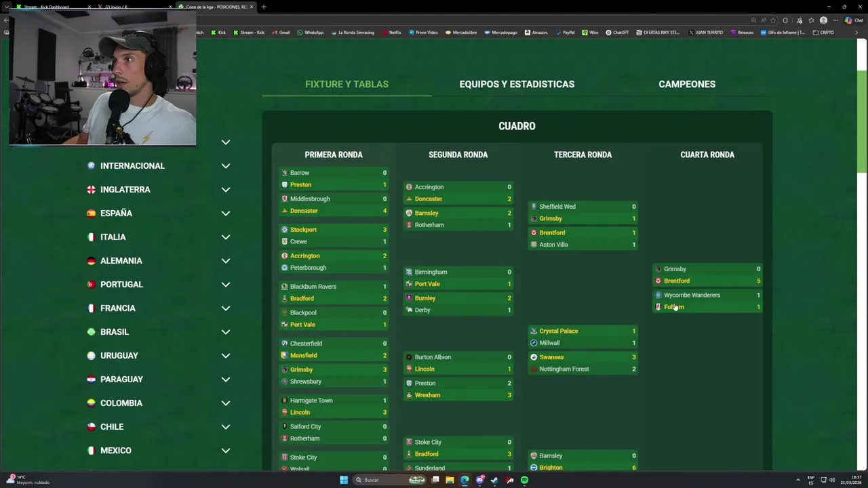Viewport: 868px width, 488px height.
Task: Open Barrow vs Preston match
Action: 334,179
